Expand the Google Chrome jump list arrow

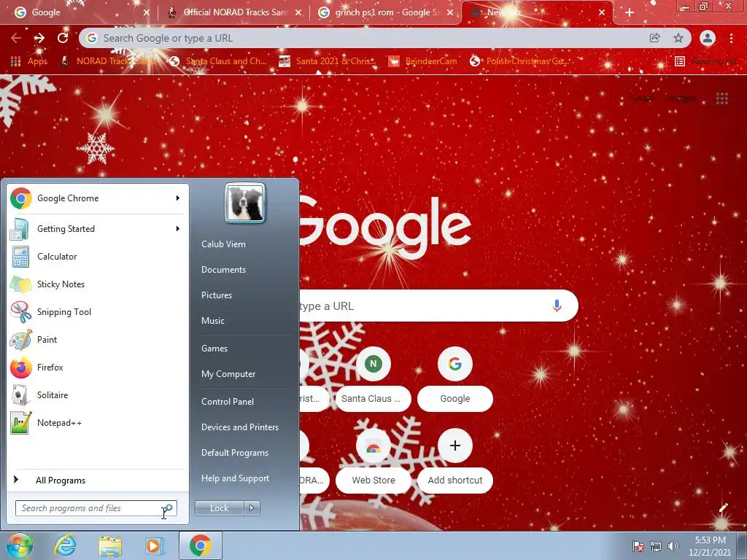(x=178, y=198)
